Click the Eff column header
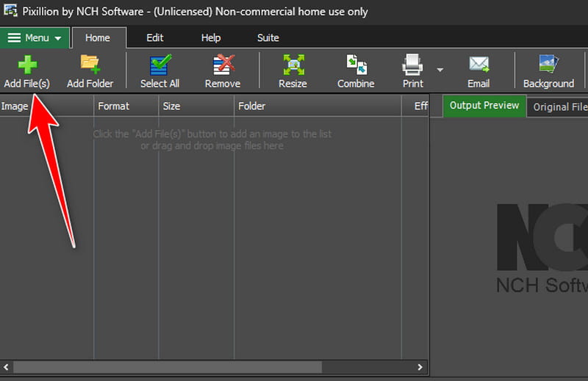The height and width of the screenshot is (381, 588). [415, 106]
